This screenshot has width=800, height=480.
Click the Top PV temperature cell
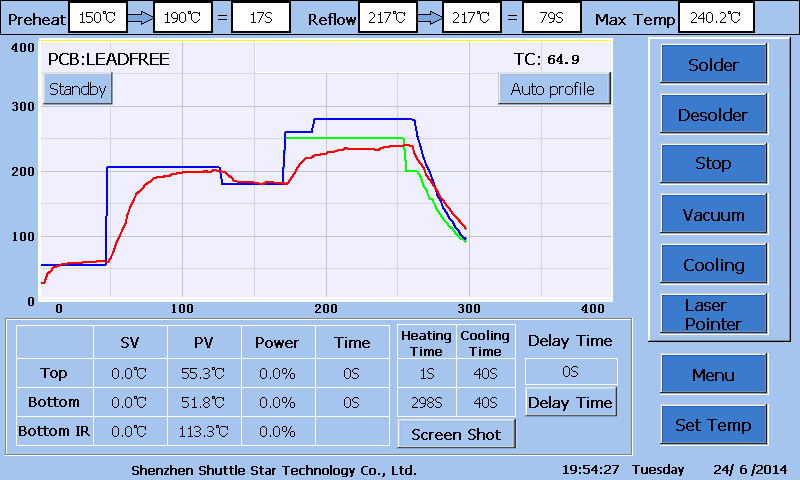click(x=204, y=373)
